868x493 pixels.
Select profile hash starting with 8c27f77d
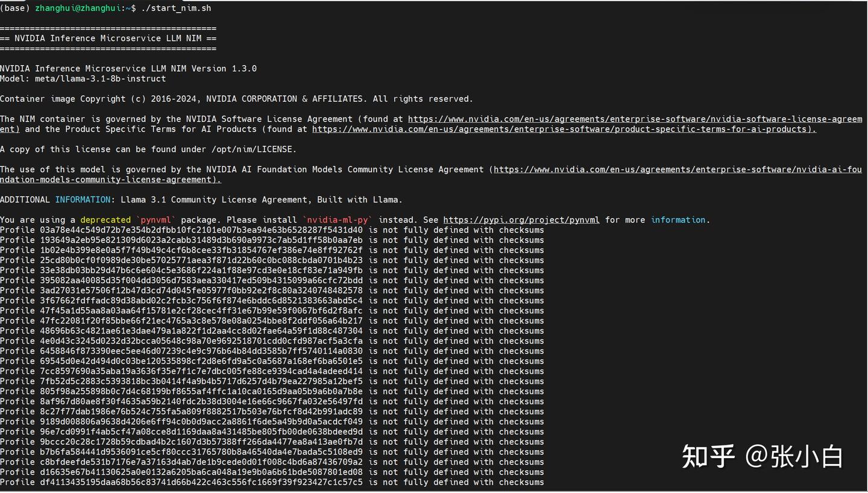click(x=201, y=412)
